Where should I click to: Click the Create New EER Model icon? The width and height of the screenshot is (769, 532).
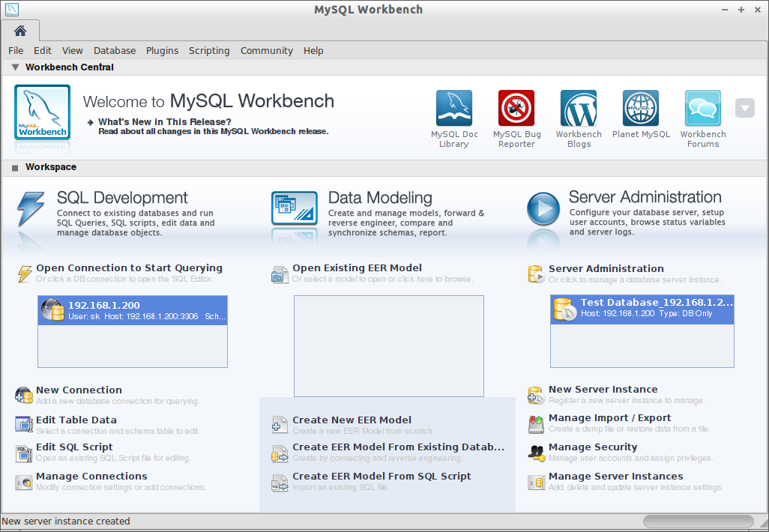280,425
